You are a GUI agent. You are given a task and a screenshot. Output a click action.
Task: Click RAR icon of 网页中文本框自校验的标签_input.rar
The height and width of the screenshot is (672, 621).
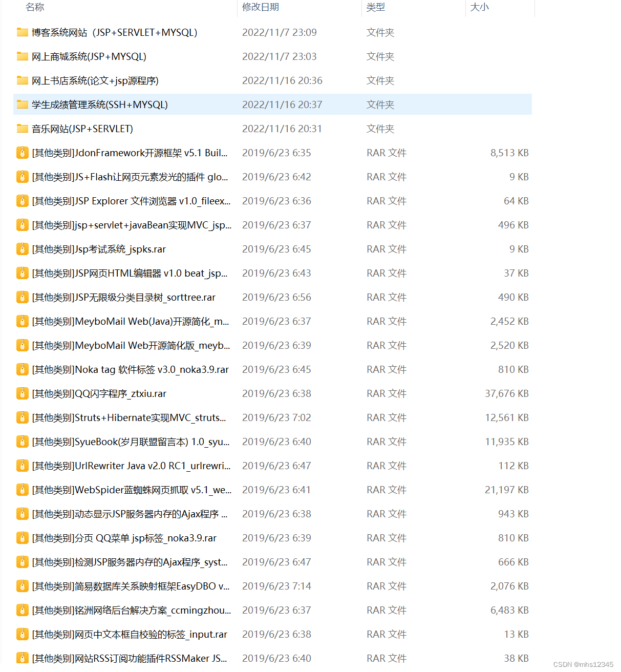(23, 634)
